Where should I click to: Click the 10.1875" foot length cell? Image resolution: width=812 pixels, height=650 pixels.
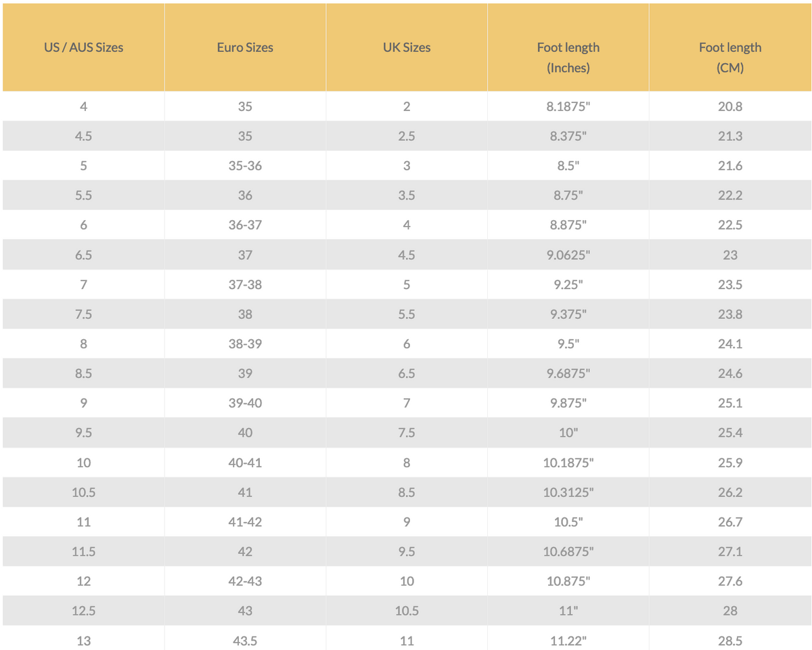[568, 462]
